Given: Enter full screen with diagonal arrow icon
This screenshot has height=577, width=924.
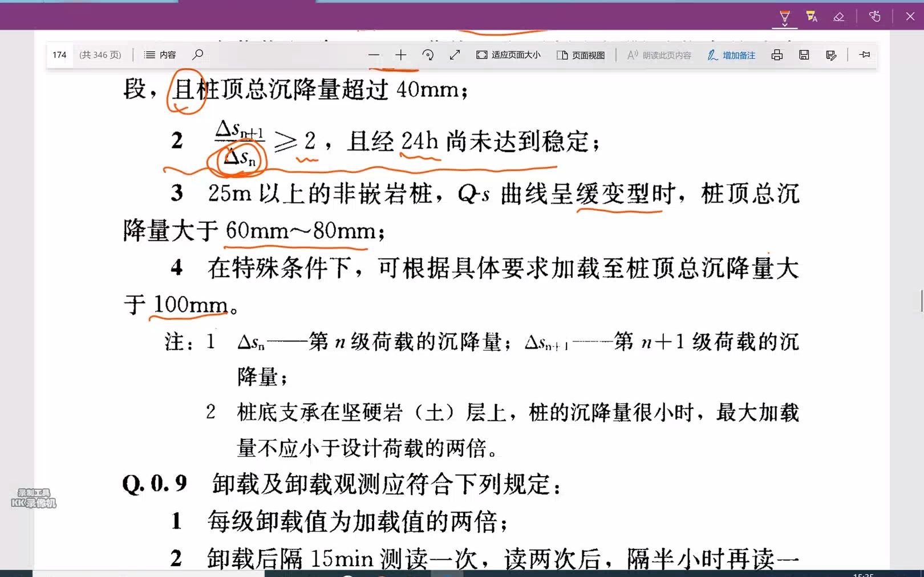Looking at the screenshot, I should 455,55.
